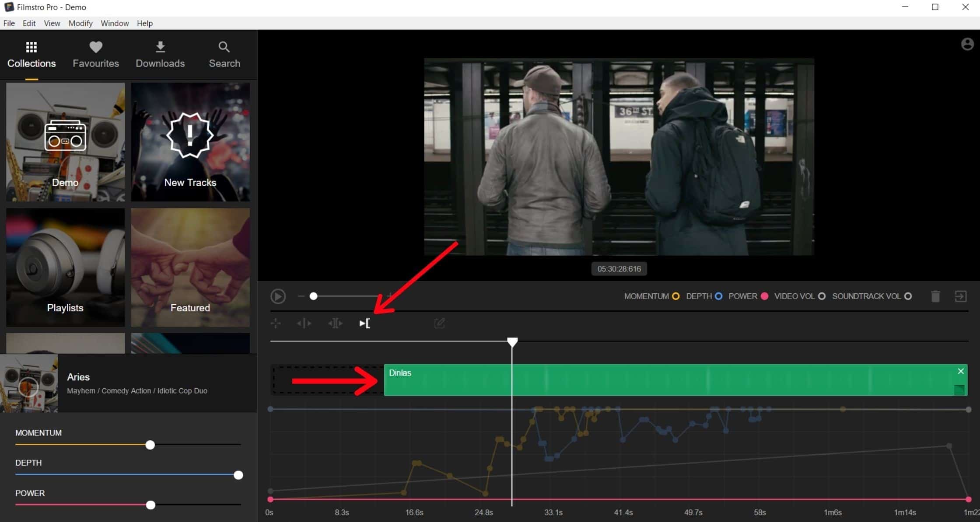Click the MOMENTUM slider handle
The height and width of the screenshot is (522, 980).
pos(150,445)
